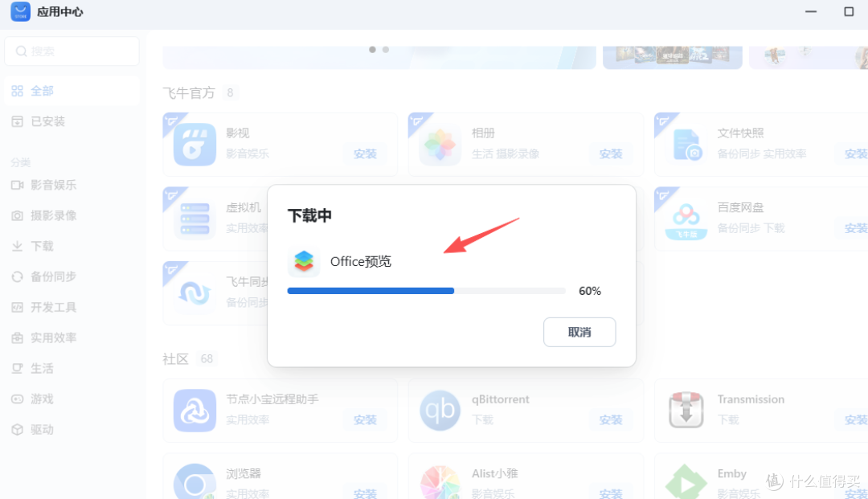Focus the 搜索 search field

(72, 51)
